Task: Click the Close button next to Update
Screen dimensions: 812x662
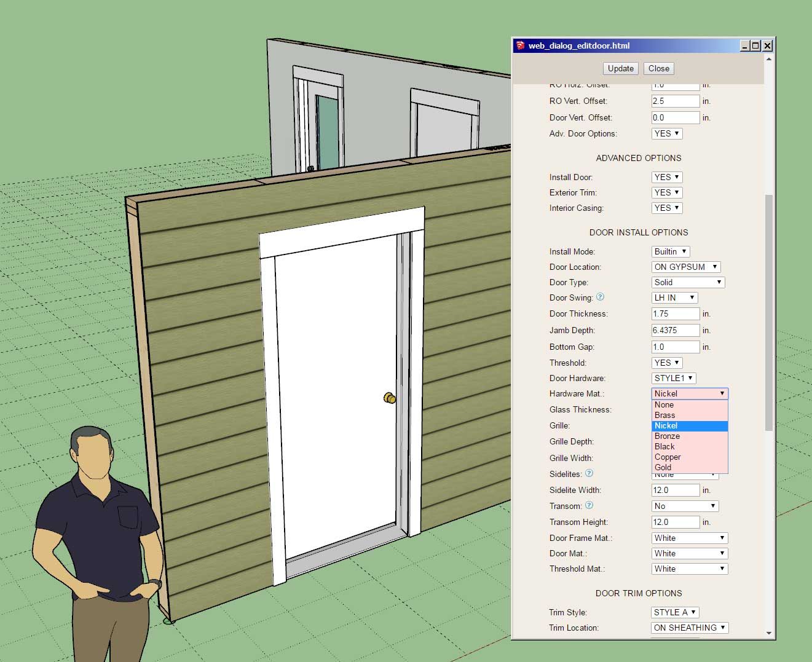Action: (x=658, y=68)
